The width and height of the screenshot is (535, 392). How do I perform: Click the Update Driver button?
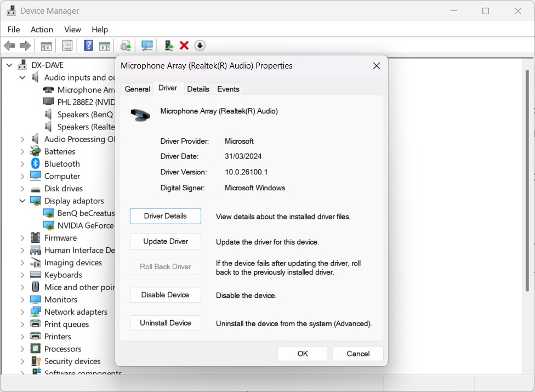point(165,242)
